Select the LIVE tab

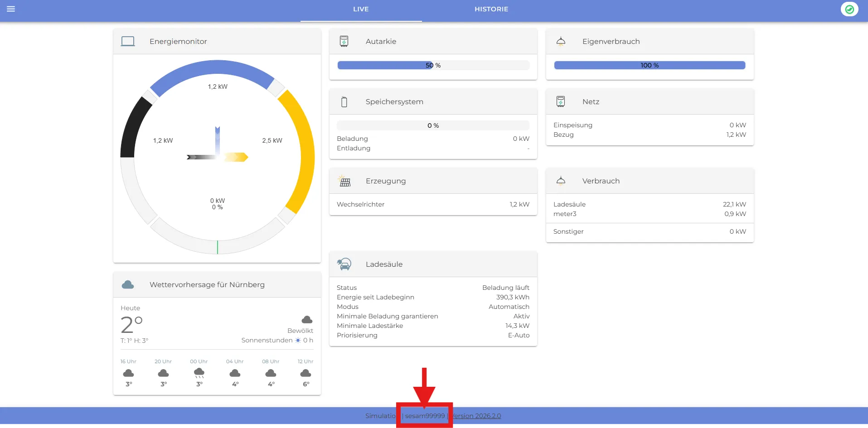point(361,10)
